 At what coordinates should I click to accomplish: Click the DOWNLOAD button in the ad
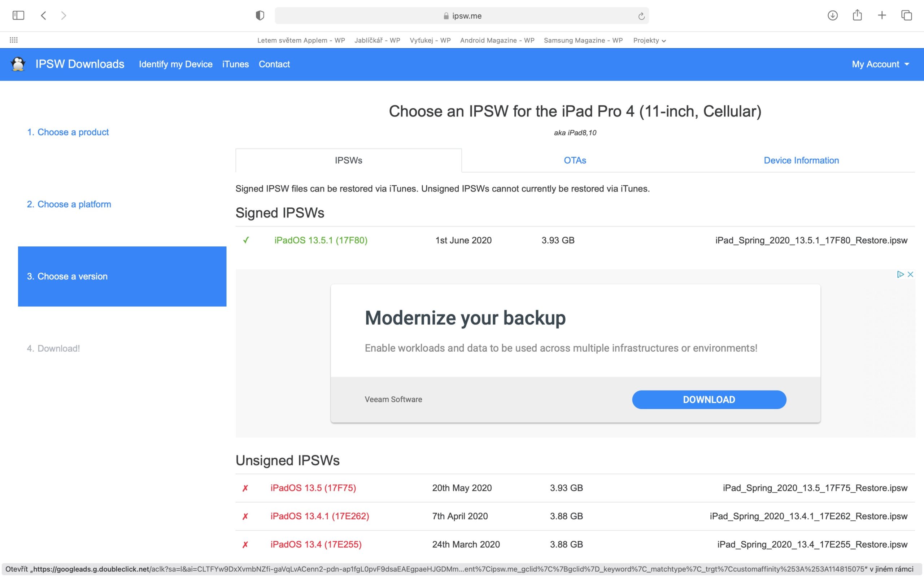pyautogui.click(x=708, y=399)
